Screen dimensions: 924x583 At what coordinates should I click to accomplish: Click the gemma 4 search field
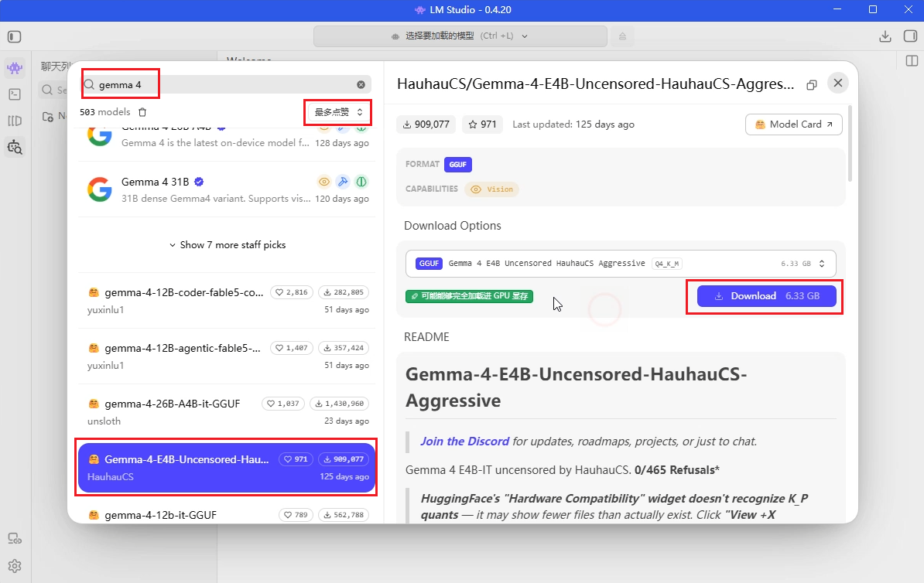(x=227, y=85)
